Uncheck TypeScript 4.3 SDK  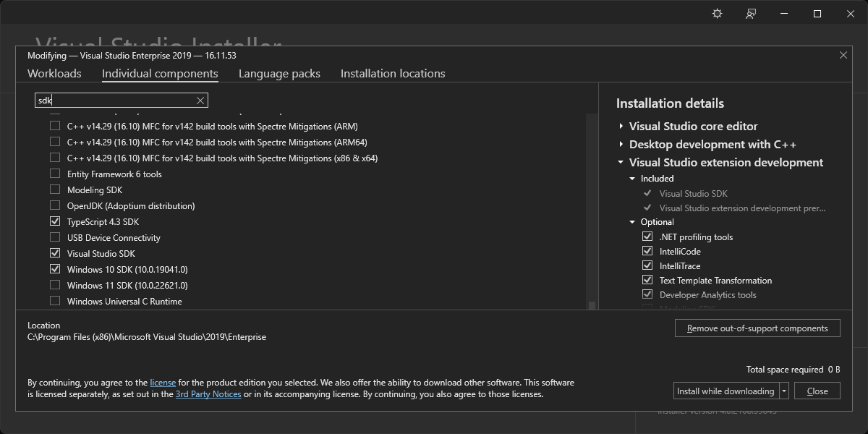(55, 222)
